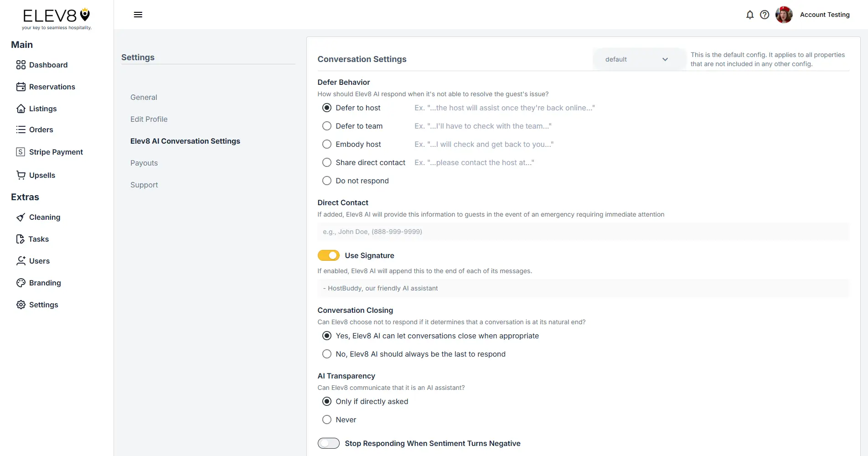Click the help question mark icon
This screenshot has height=456, width=868.
point(765,15)
